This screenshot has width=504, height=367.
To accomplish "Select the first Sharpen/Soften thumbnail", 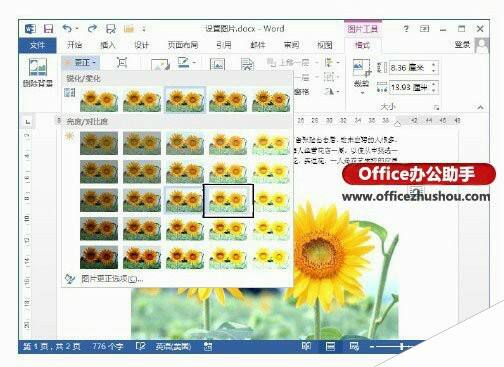I will (99, 100).
